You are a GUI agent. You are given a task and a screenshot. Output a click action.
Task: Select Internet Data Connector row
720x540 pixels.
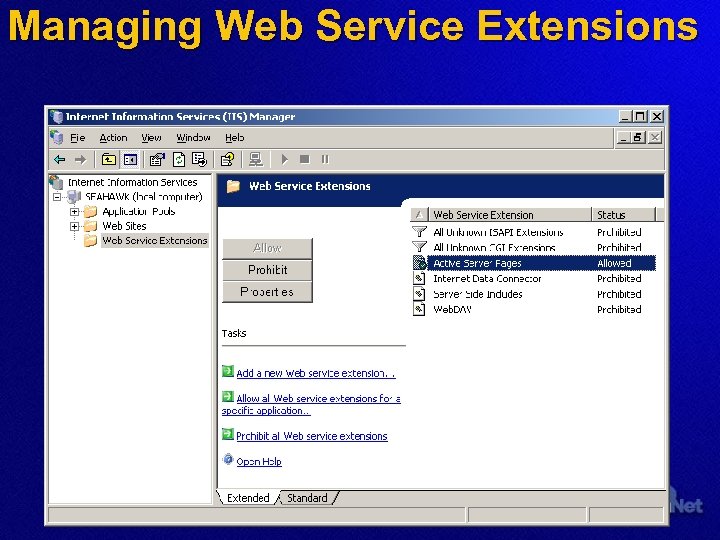tap(534, 278)
